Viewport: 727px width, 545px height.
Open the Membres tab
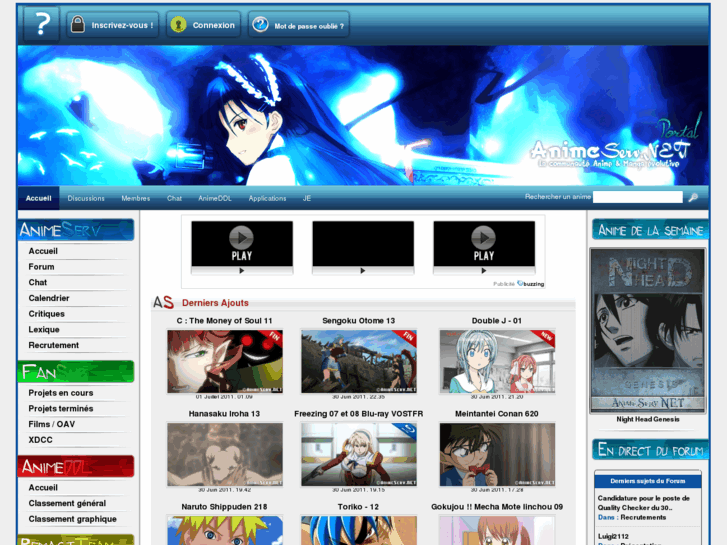click(x=135, y=198)
